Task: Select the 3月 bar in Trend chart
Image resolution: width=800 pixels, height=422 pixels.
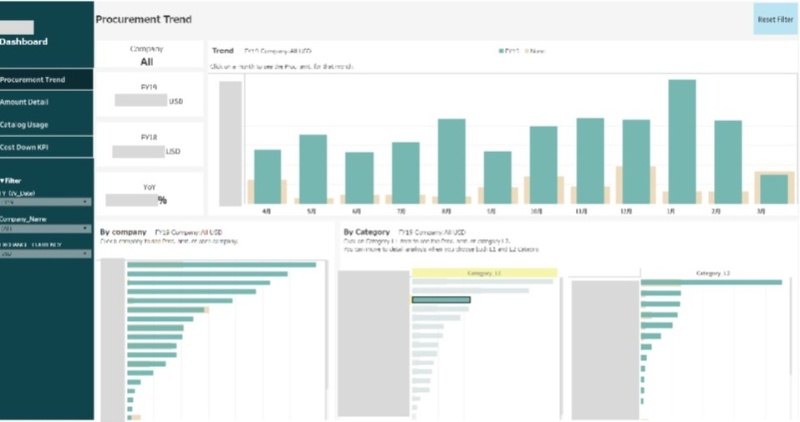Action: click(774, 188)
